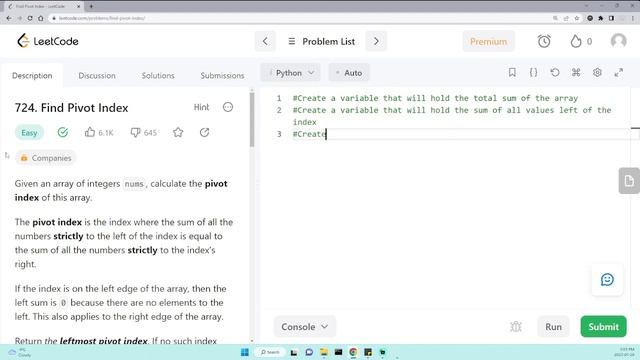Toggle fullscreen editor icon

pyautogui.click(x=619, y=73)
